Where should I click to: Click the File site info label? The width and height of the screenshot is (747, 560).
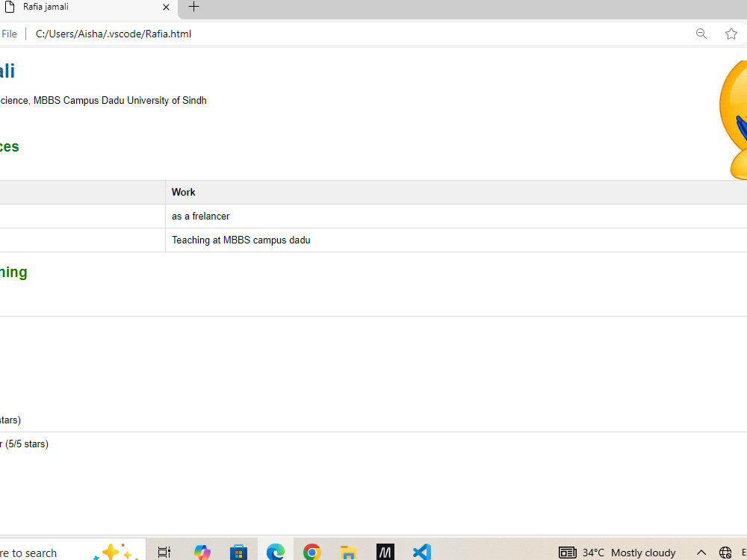9,34
